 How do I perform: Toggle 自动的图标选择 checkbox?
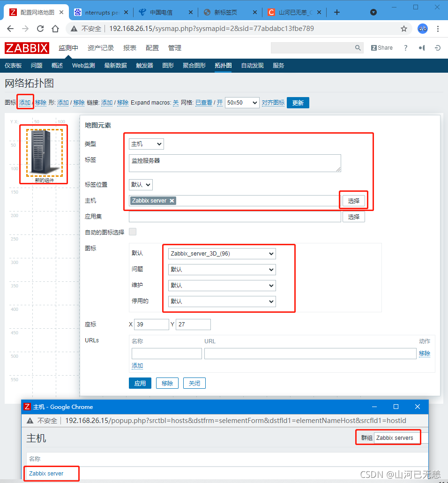click(133, 232)
